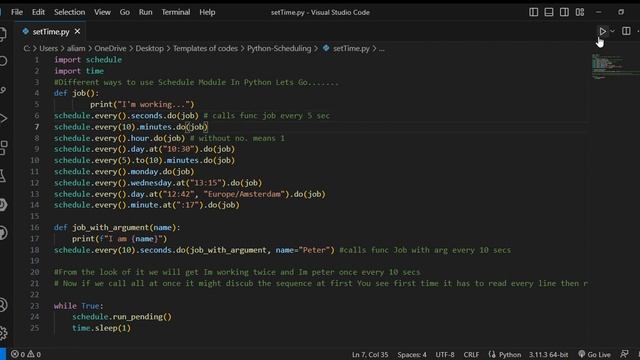Expand the Templates of codes breadcrumb
This screenshot has width=640, height=360.
(x=205, y=49)
